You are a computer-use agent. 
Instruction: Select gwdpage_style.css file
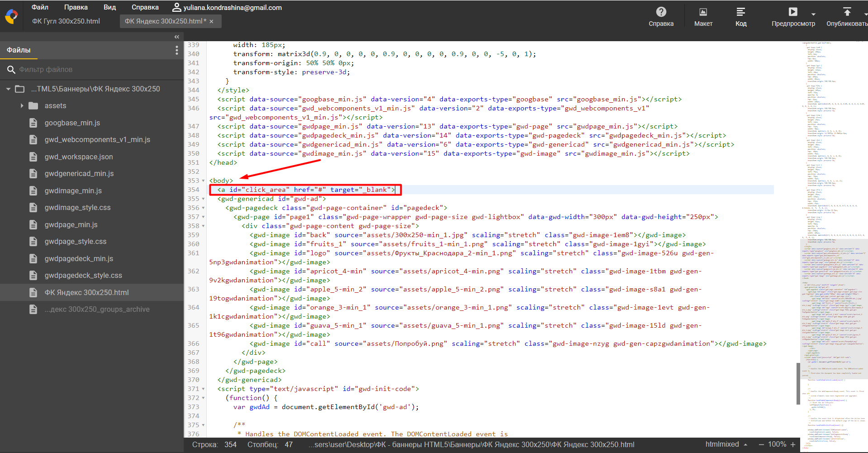[x=76, y=242]
